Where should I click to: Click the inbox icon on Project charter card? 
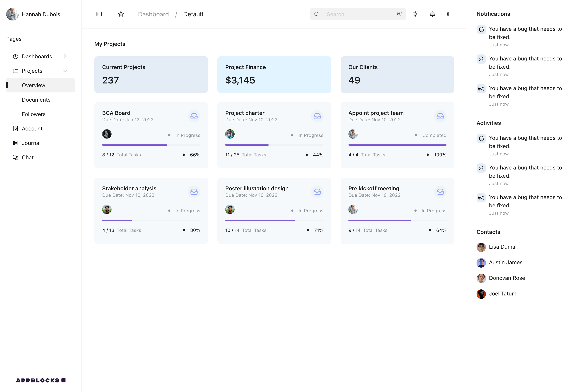[317, 116]
